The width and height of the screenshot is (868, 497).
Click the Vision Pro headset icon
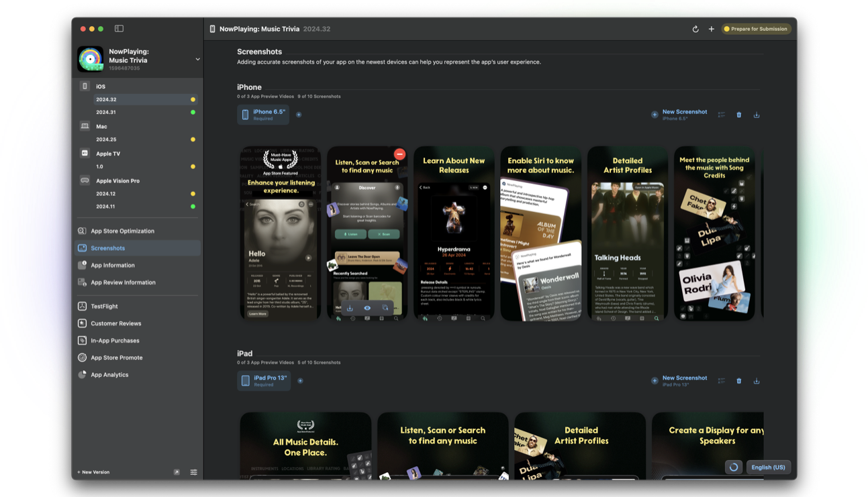click(x=85, y=180)
